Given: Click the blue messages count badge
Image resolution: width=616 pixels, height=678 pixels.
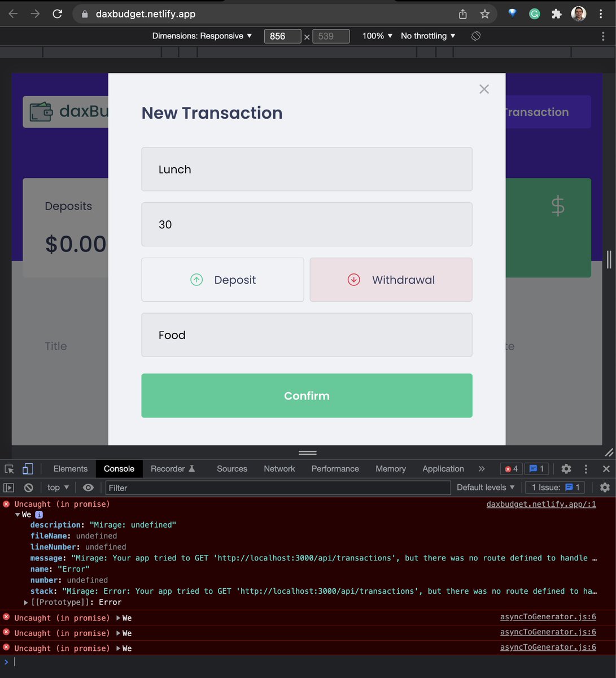Looking at the screenshot, I should click(x=537, y=469).
